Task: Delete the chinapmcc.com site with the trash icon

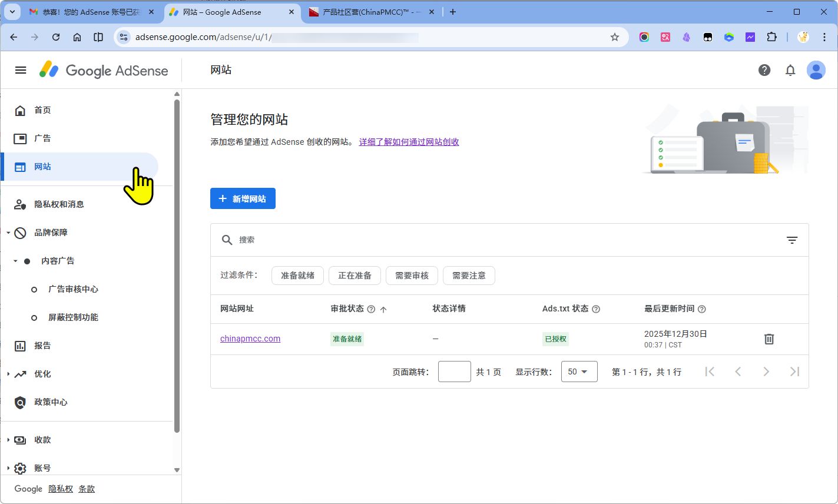Action: click(769, 339)
